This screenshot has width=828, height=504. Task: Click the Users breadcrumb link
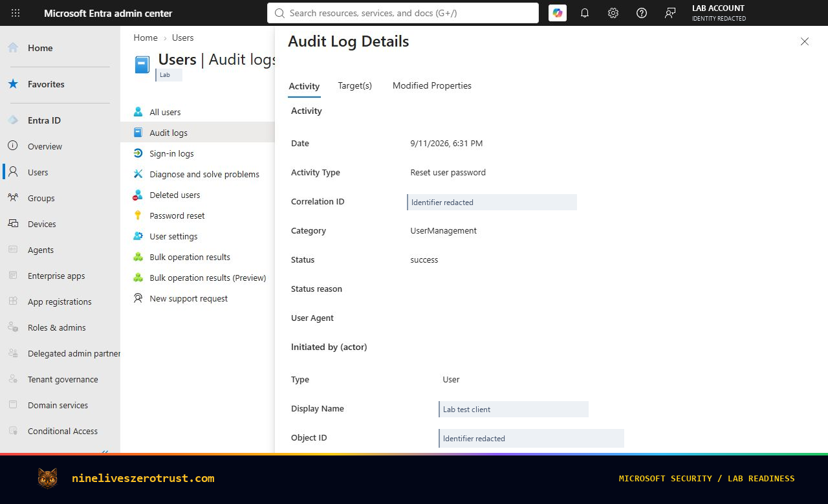click(x=183, y=38)
